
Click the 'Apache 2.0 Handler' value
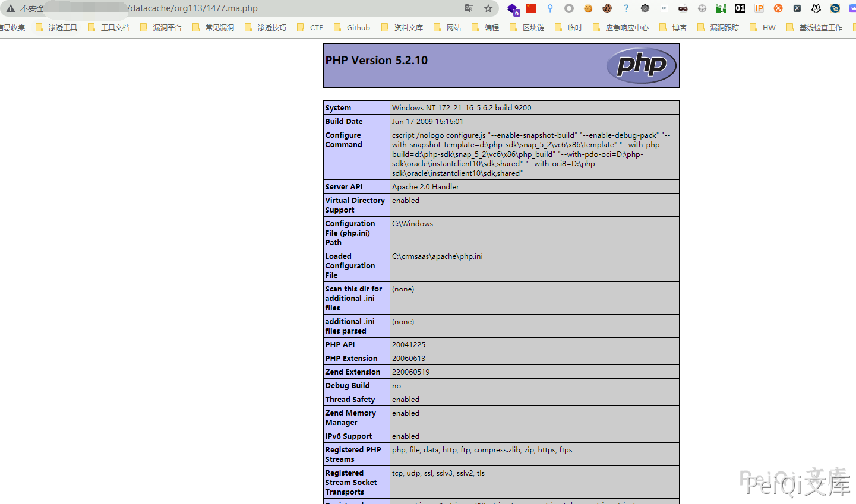click(x=425, y=186)
